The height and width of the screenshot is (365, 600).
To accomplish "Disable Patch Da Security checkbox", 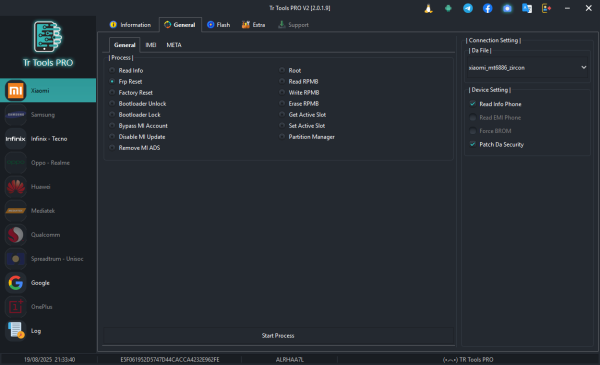I will click(x=473, y=144).
